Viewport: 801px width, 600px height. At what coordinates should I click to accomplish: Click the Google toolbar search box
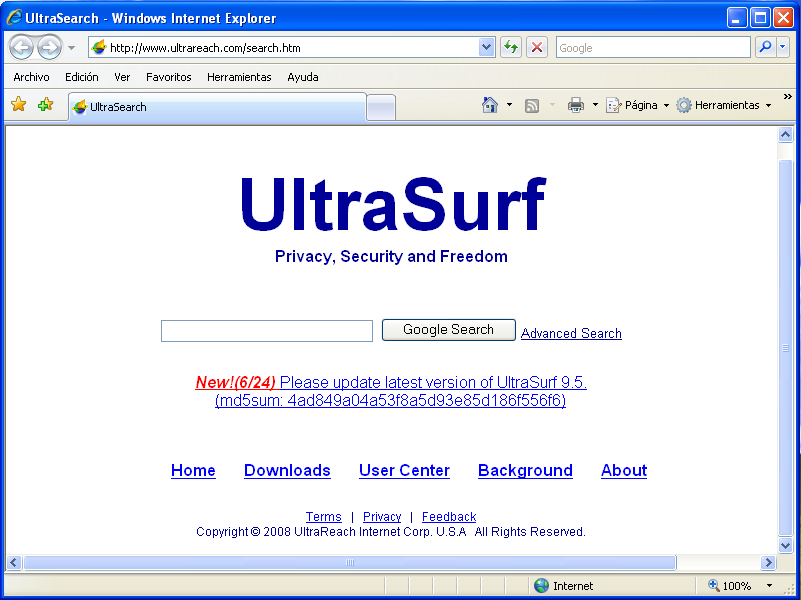(x=653, y=47)
